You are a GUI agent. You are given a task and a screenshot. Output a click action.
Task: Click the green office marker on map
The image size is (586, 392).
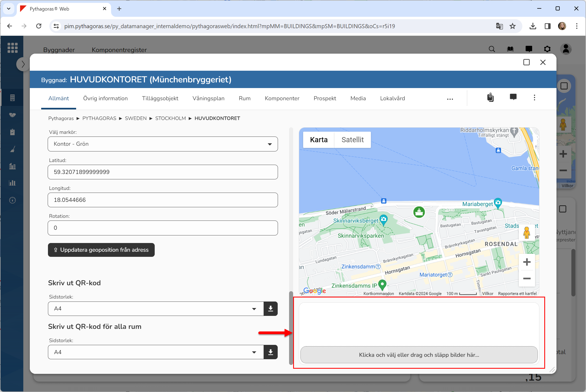point(419,212)
